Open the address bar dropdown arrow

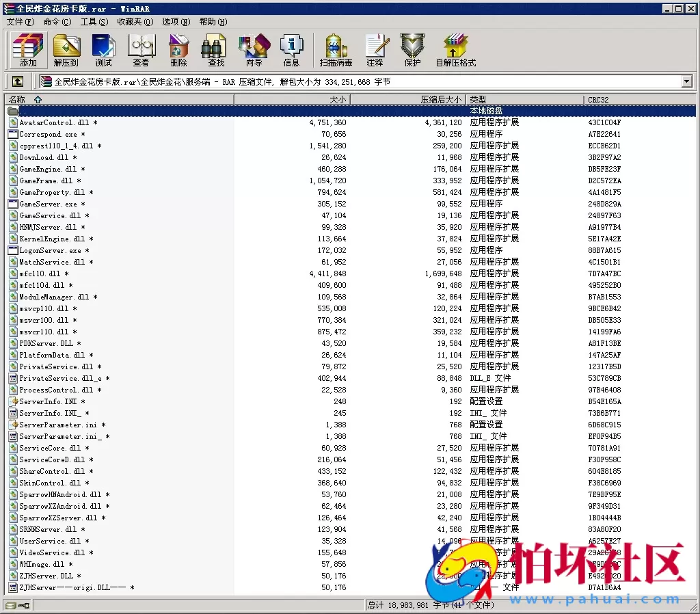[688, 81]
